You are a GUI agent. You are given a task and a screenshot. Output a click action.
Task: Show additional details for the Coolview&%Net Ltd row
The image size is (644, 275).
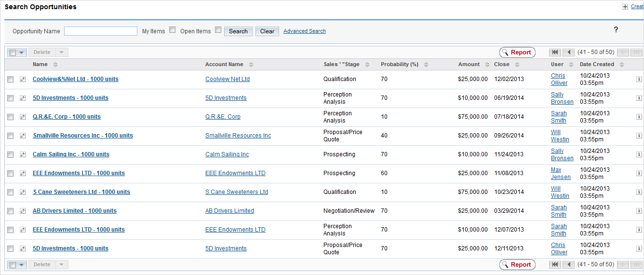pos(639,79)
